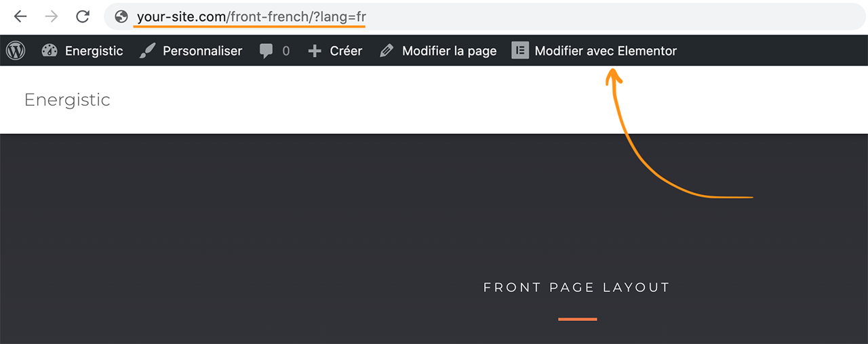Click the FRONT PAGE LAYOUT heading
Viewport: 868px width, 344px height.
point(576,288)
